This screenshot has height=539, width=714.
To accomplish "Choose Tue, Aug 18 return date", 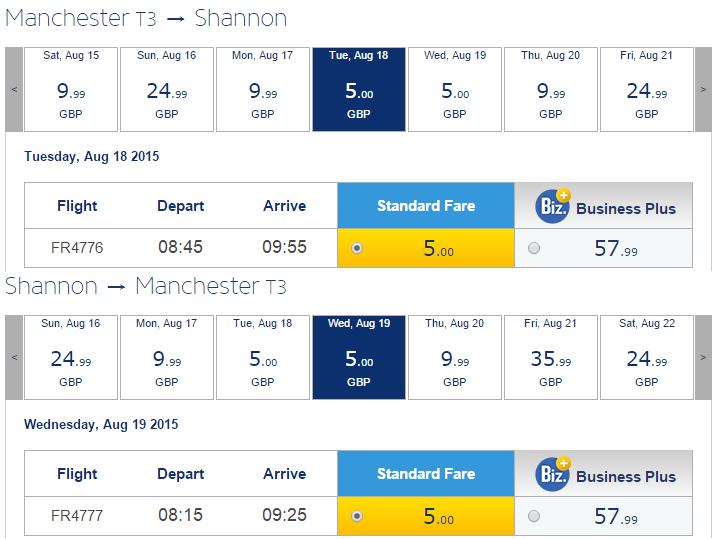I will pos(263,357).
